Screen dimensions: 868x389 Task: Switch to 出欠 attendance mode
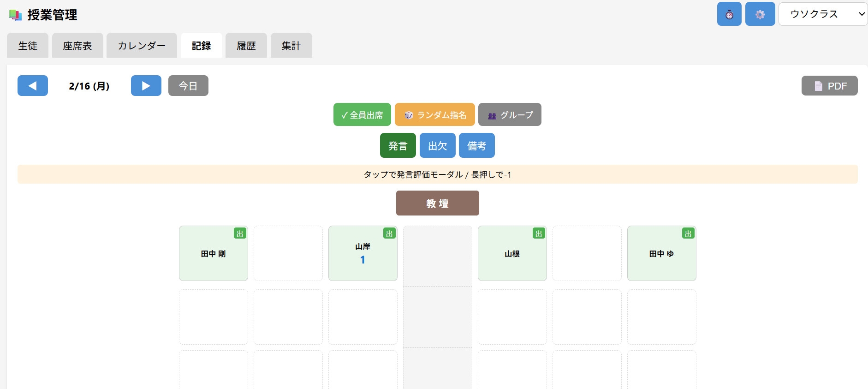437,146
